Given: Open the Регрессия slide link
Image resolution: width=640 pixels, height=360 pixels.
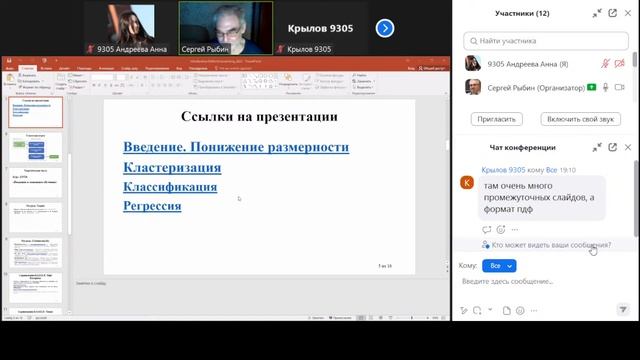Looking at the screenshot, I should [152, 205].
